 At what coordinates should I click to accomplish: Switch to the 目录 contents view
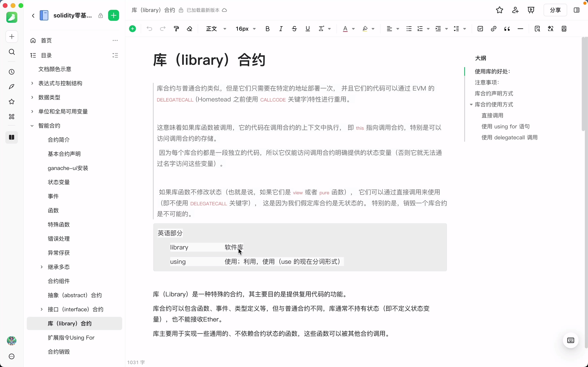pyautogui.click(x=46, y=55)
